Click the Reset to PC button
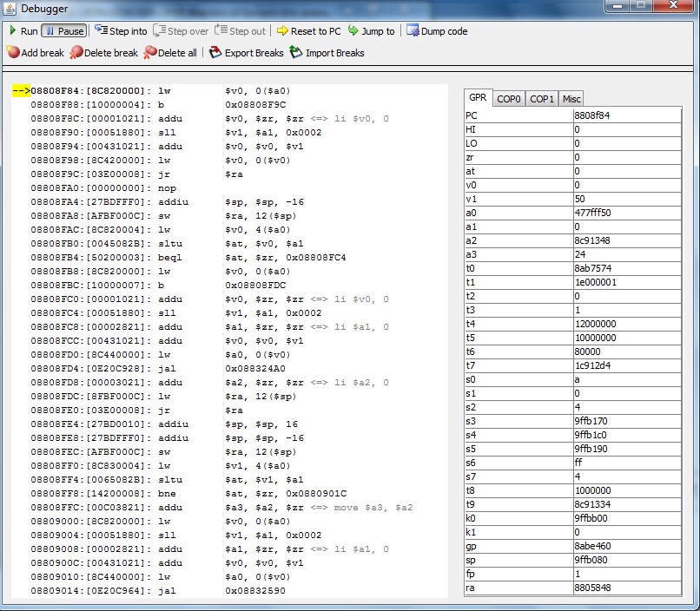Viewport: 700px width, 611px height. tap(308, 31)
